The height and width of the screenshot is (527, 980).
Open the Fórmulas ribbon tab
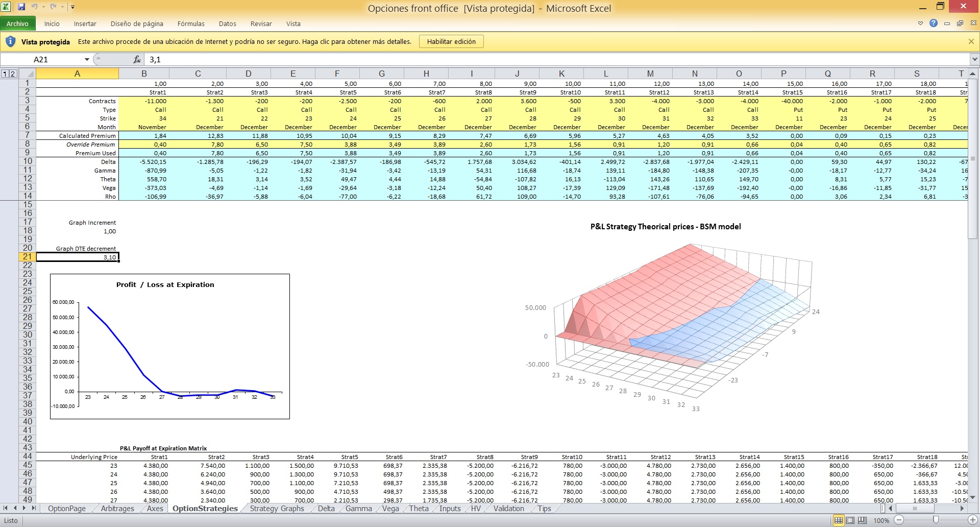[191, 23]
